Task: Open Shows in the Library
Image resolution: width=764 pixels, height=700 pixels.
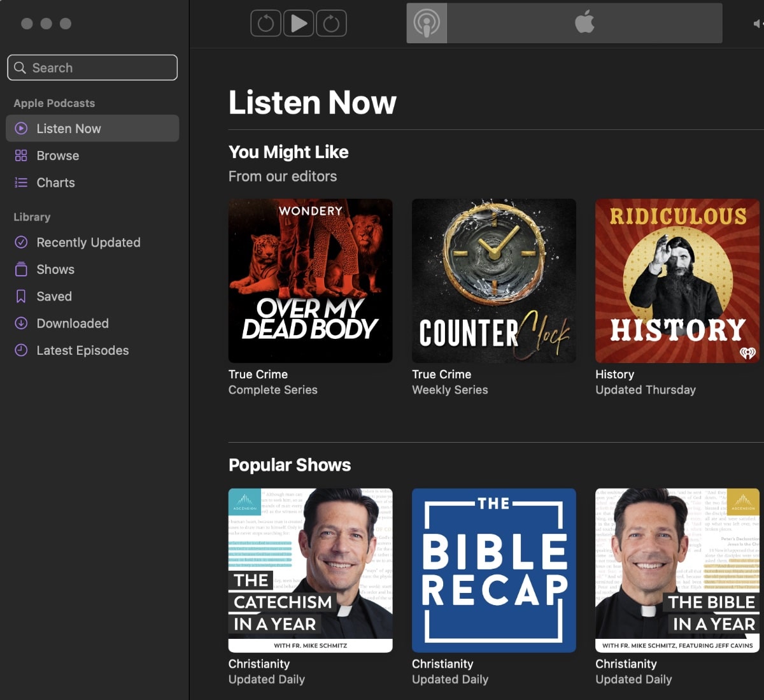Action: pos(55,269)
